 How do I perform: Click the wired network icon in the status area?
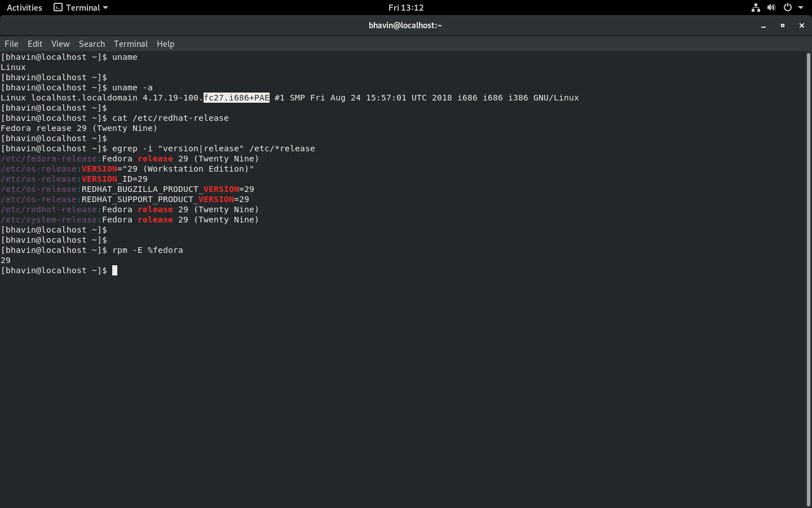tap(756, 7)
